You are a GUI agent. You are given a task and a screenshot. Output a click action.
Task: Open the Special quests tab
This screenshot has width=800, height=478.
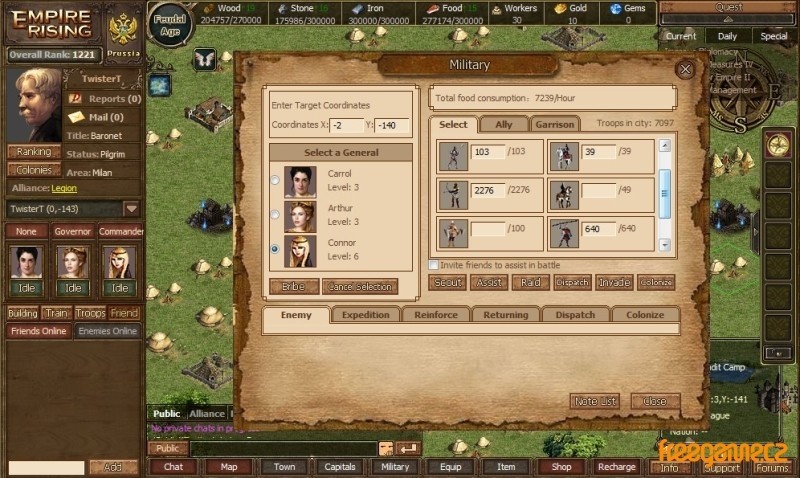click(x=773, y=36)
